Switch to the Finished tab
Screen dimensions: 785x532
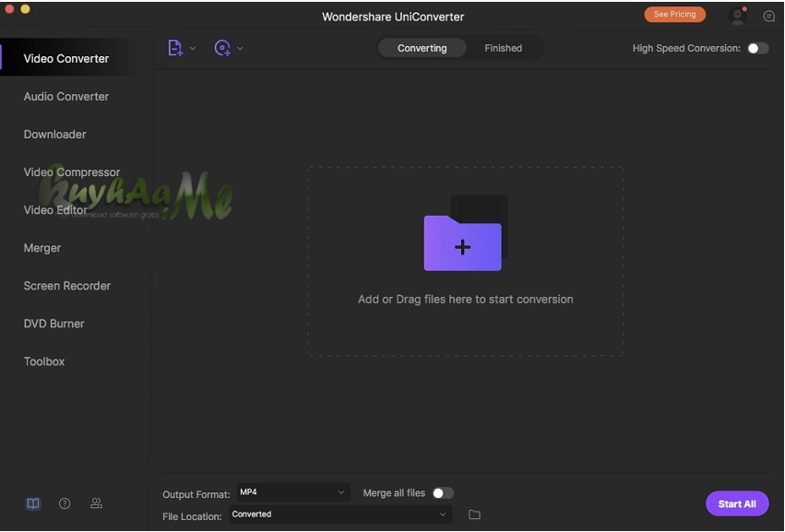(503, 48)
